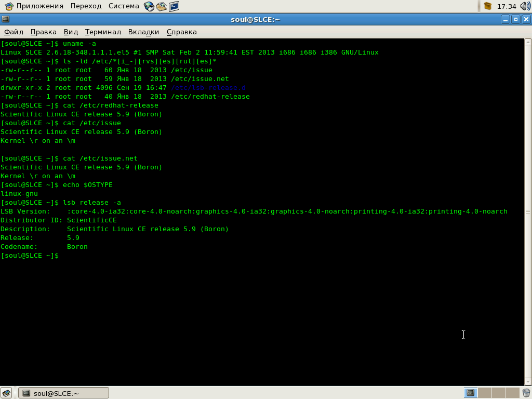Screen dimensions: 532x399
Task: Click the 'Release: 5.9' output line
Action: [40, 237]
